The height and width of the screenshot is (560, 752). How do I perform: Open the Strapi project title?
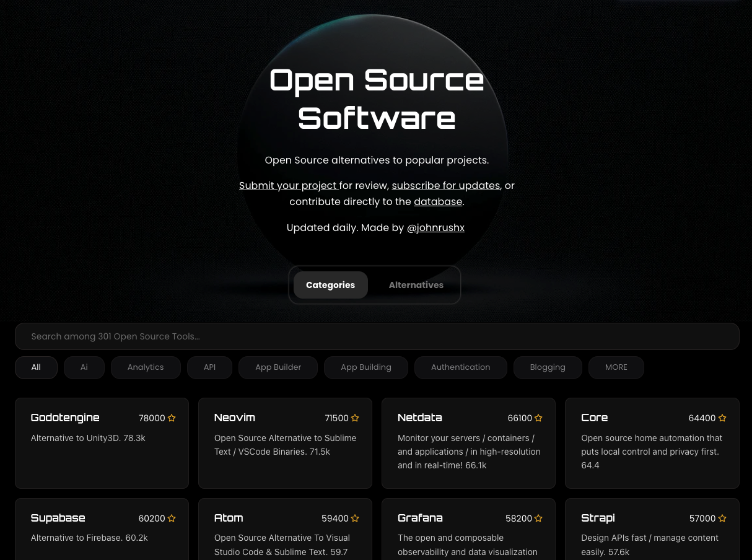click(x=598, y=518)
